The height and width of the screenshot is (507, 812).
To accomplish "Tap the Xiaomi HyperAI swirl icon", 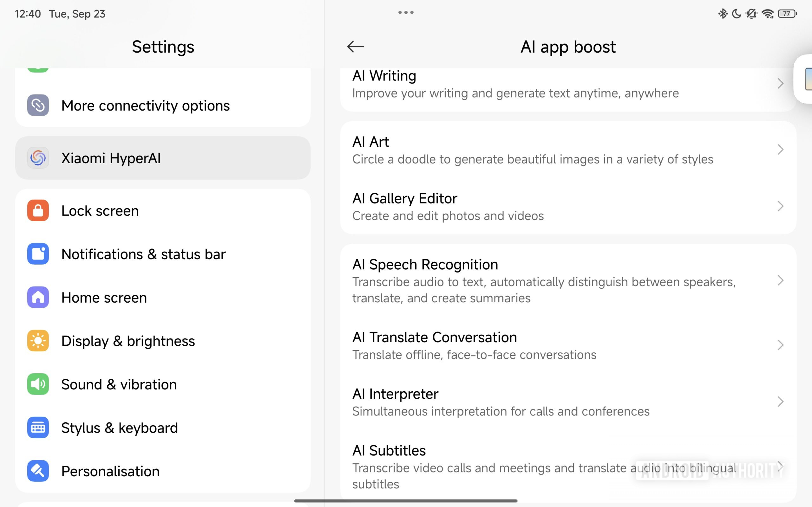I will pyautogui.click(x=38, y=158).
